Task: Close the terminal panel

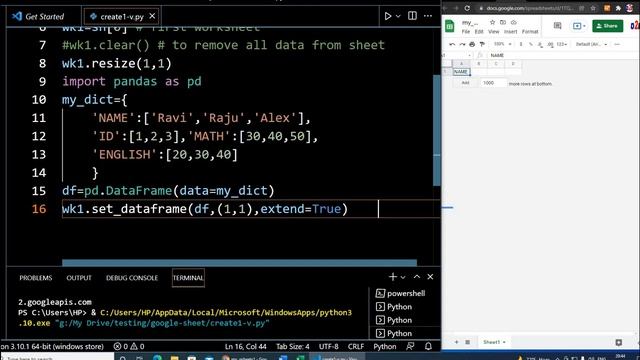Action: [x=430, y=277]
